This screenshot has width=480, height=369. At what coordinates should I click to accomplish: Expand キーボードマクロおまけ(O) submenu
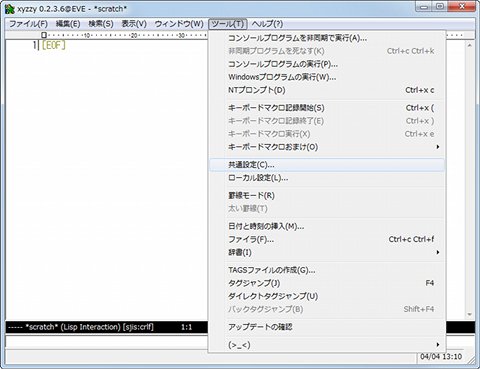click(327, 147)
